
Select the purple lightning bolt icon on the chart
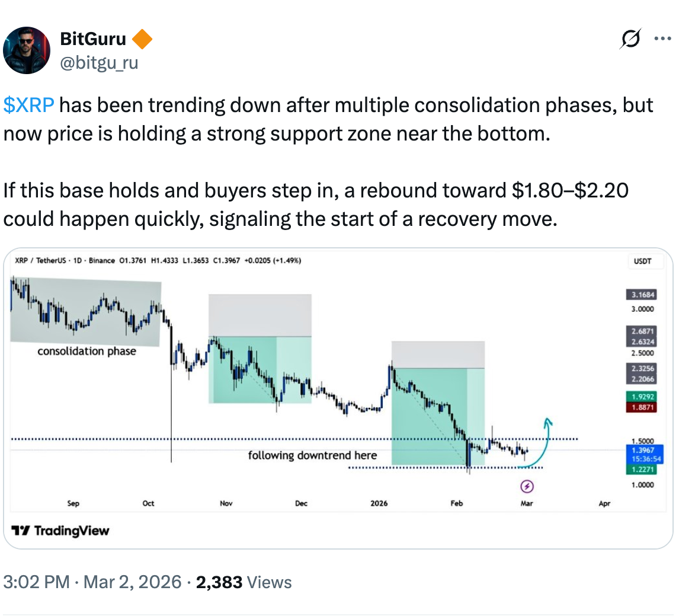(x=527, y=487)
